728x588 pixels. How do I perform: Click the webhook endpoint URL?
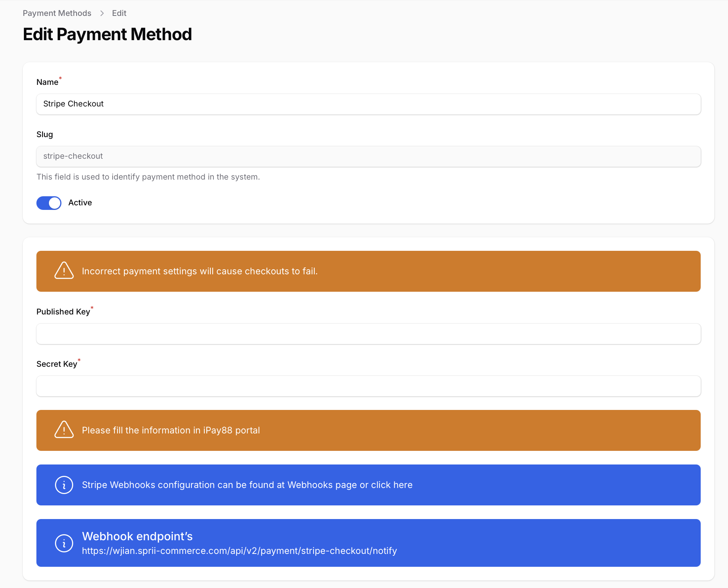coord(239,551)
